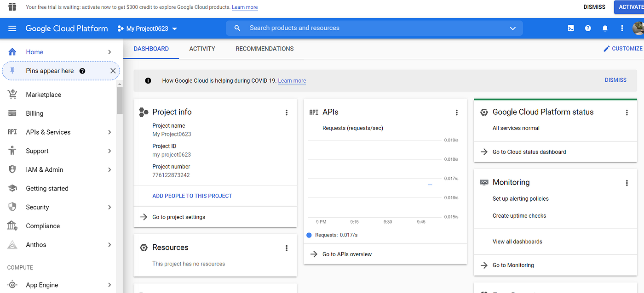Viewport: 644px width, 293px height.
Task: Click the Home house icon
Action: point(12,52)
